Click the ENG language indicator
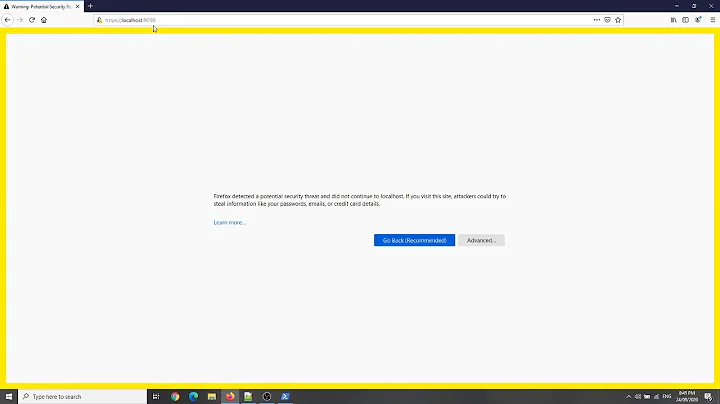 point(667,396)
